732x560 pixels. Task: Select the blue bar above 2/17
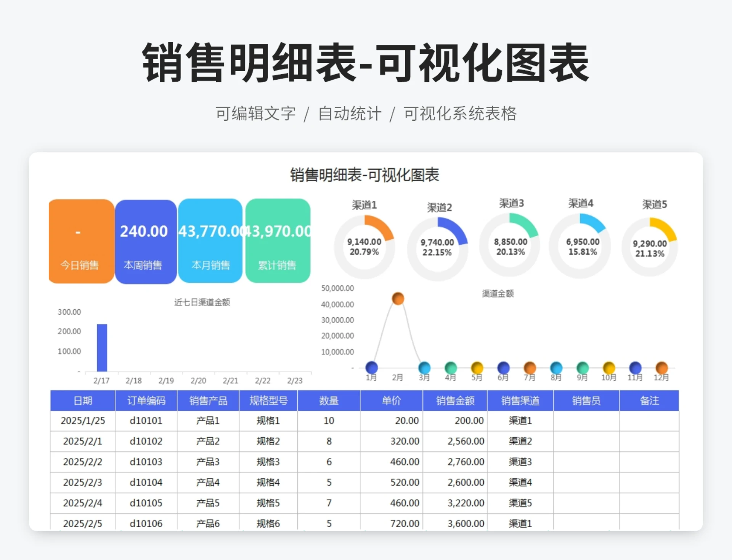(101, 347)
